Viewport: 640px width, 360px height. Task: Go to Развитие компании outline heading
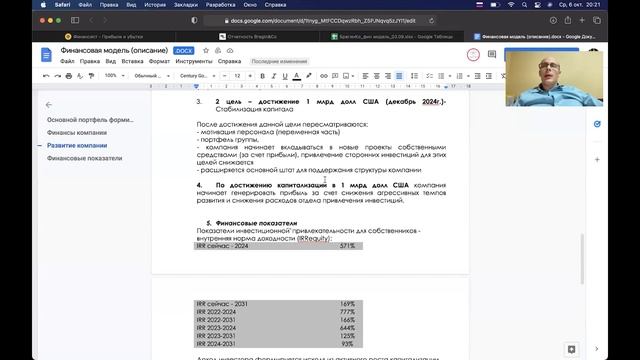tap(77, 145)
